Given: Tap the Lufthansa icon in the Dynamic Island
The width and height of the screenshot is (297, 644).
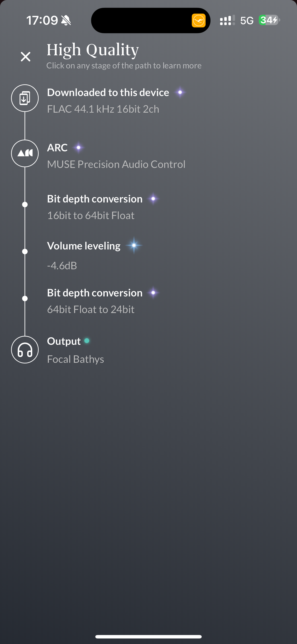Looking at the screenshot, I should [x=199, y=20].
